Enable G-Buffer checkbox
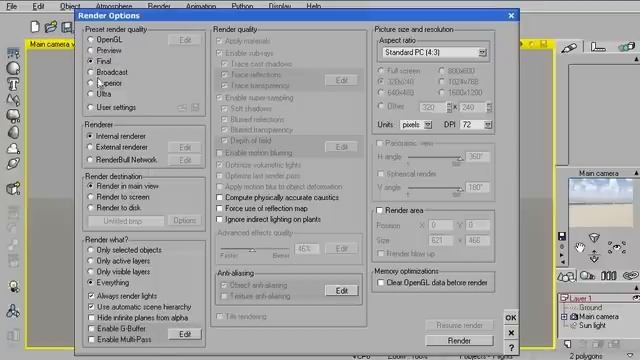Viewport: 640px width, 360px height. (x=91, y=329)
